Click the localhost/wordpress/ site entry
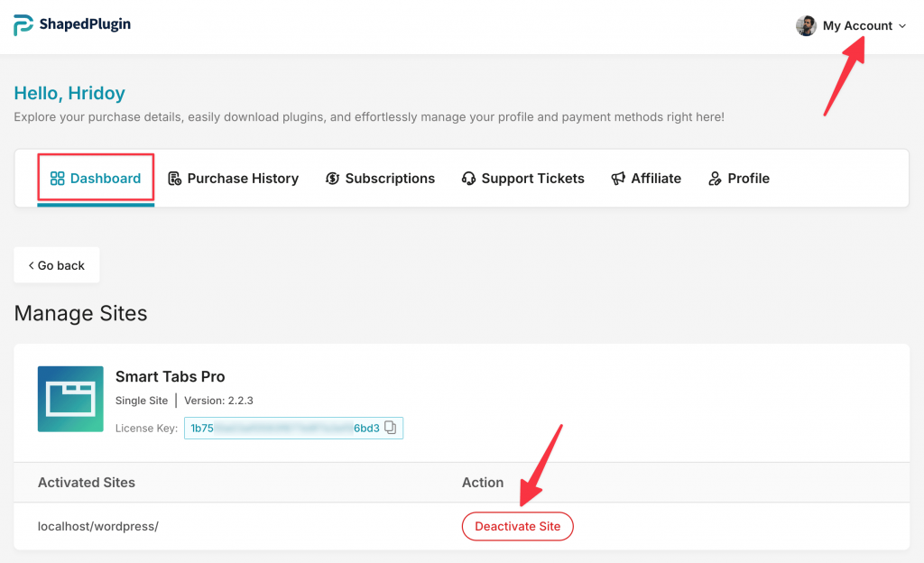Image resolution: width=924 pixels, height=563 pixels. pyautogui.click(x=97, y=527)
